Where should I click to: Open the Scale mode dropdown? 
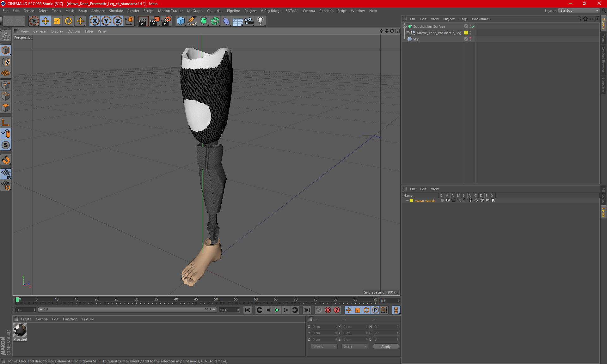coord(354,346)
